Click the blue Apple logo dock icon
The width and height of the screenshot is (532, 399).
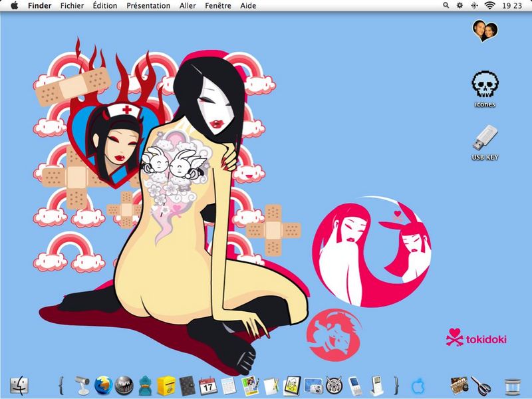[418, 386]
